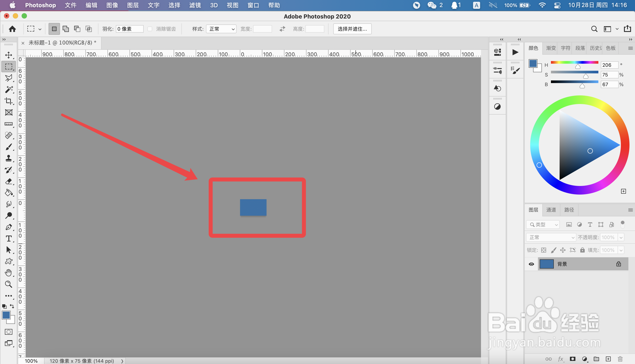Open the 滤镜 menu
The height and width of the screenshot is (364, 635).
click(195, 5)
